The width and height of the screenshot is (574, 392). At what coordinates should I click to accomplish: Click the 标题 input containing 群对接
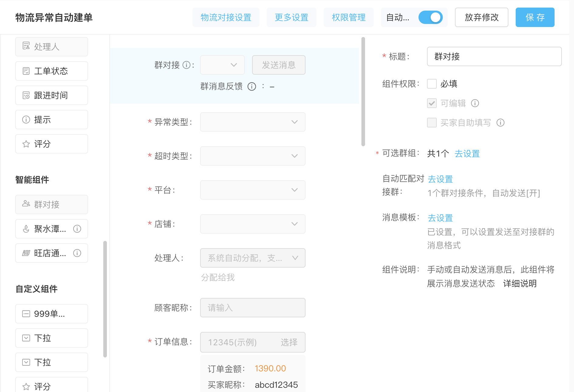[x=494, y=56]
